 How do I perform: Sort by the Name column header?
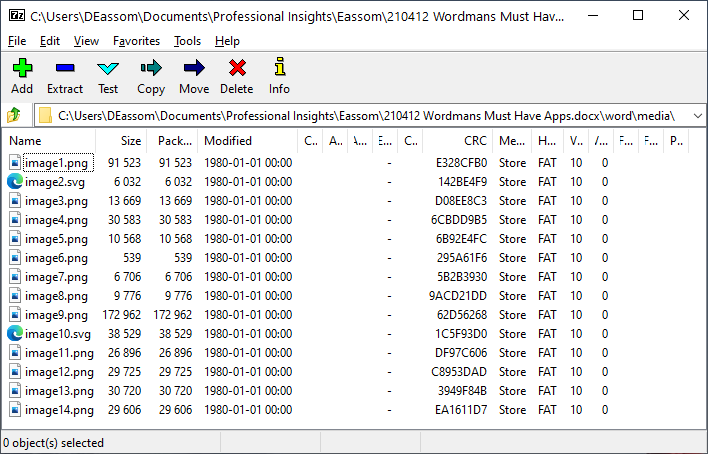coord(49,141)
